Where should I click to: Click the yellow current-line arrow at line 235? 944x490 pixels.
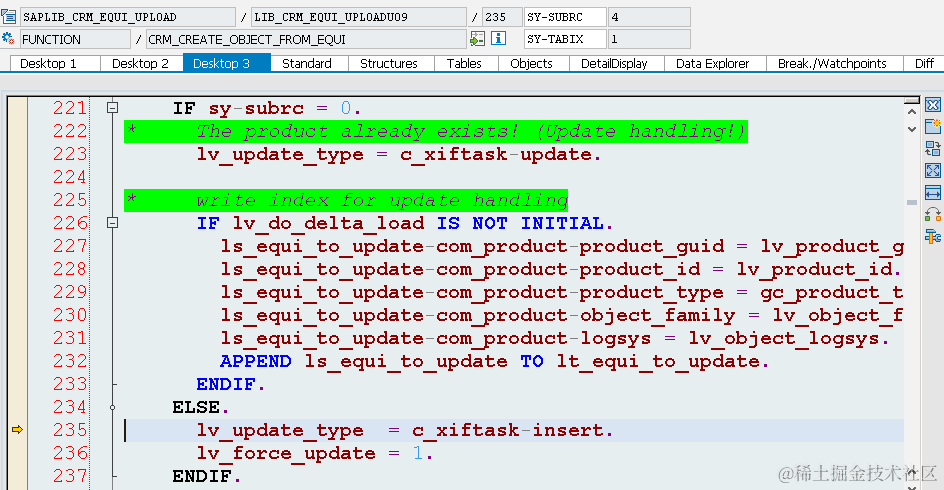point(17,430)
